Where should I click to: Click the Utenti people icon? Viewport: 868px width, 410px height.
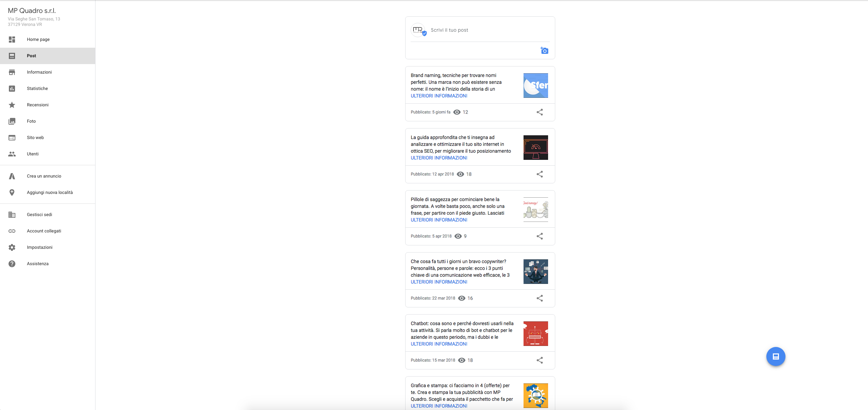click(x=12, y=154)
